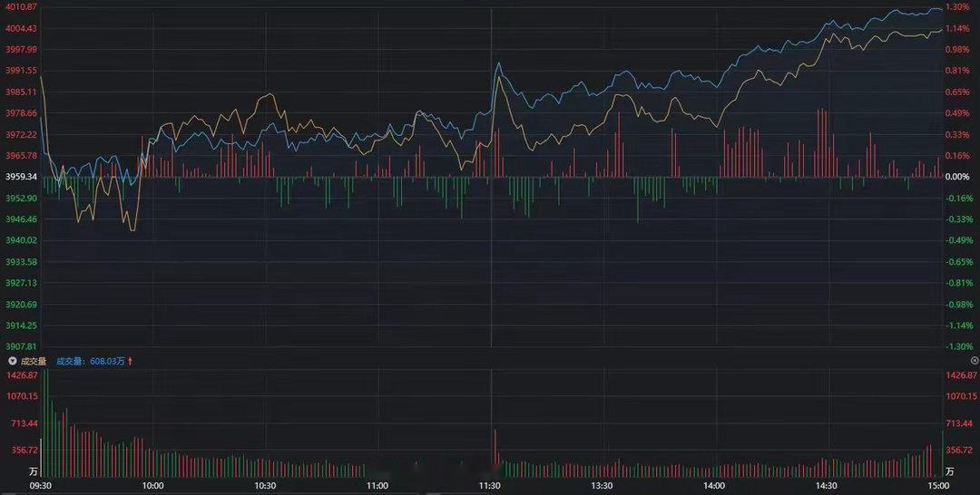
Task: Click the 1426.87 left volume axis label
Action: [21, 375]
